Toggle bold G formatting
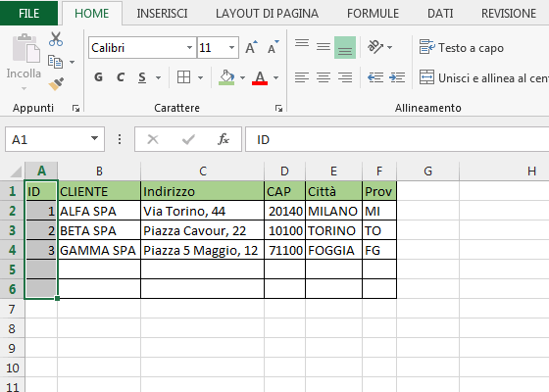549x392 pixels. tap(98, 77)
